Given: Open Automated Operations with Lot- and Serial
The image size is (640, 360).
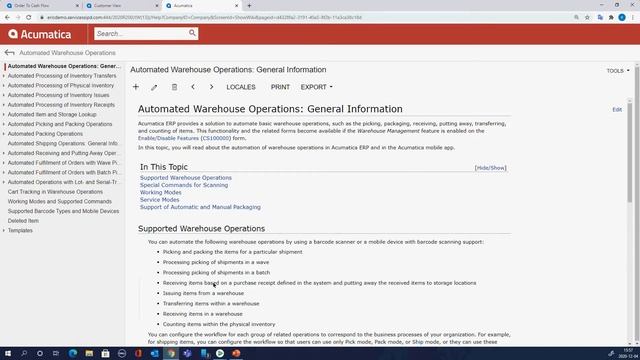Looking at the screenshot, I should pos(63,182).
